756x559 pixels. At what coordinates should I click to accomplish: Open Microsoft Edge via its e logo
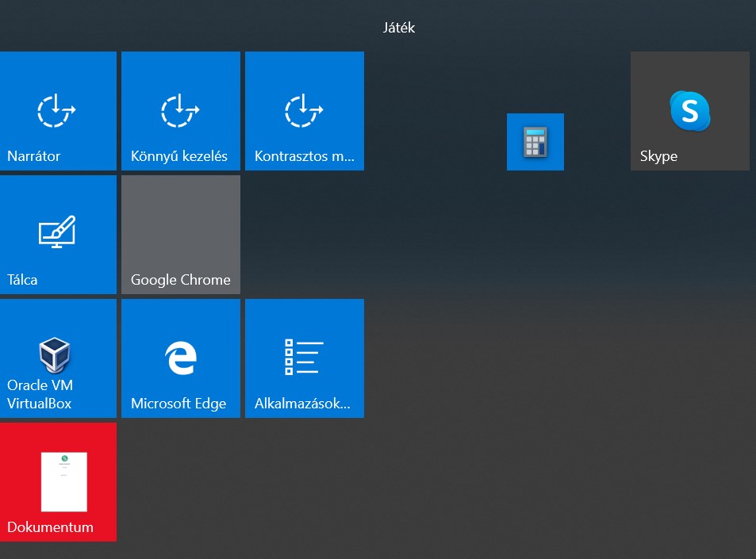pyautogui.click(x=180, y=358)
